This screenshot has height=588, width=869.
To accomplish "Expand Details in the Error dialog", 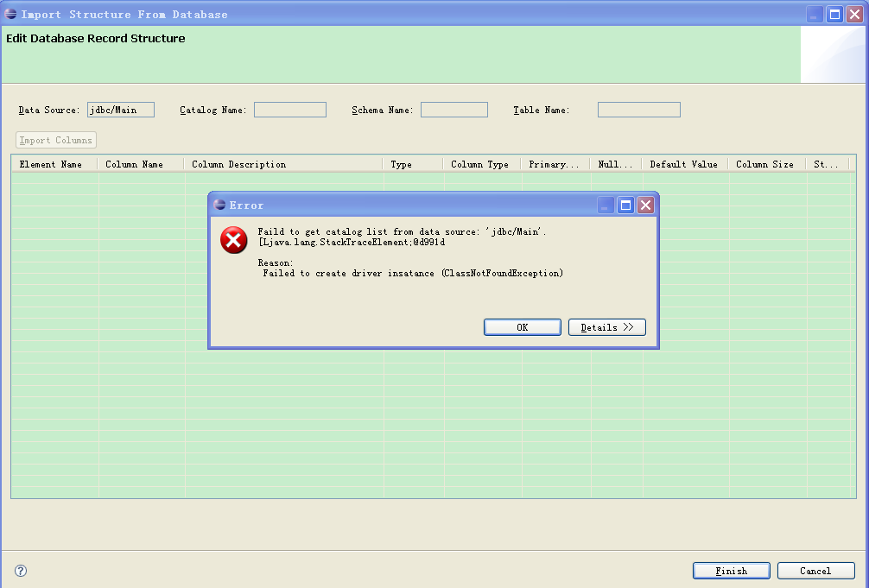I will 606,327.
